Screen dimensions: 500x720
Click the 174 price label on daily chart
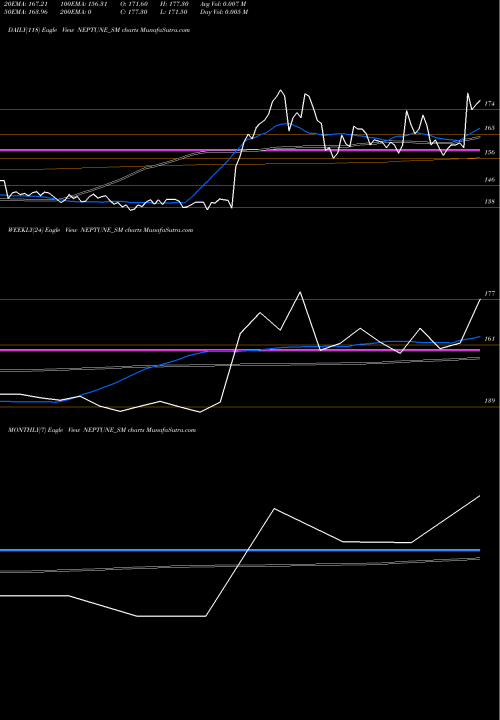pyautogui.click(x=490, y=104)
